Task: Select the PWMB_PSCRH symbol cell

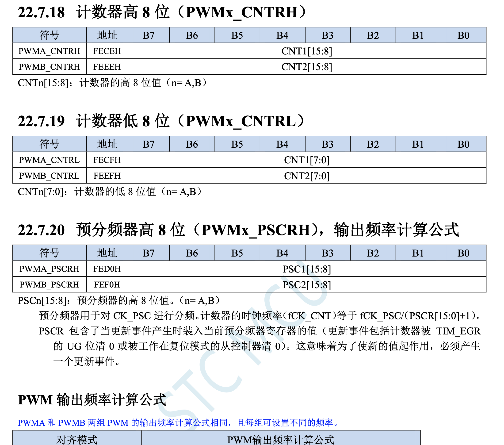Action: coord(50,284)
